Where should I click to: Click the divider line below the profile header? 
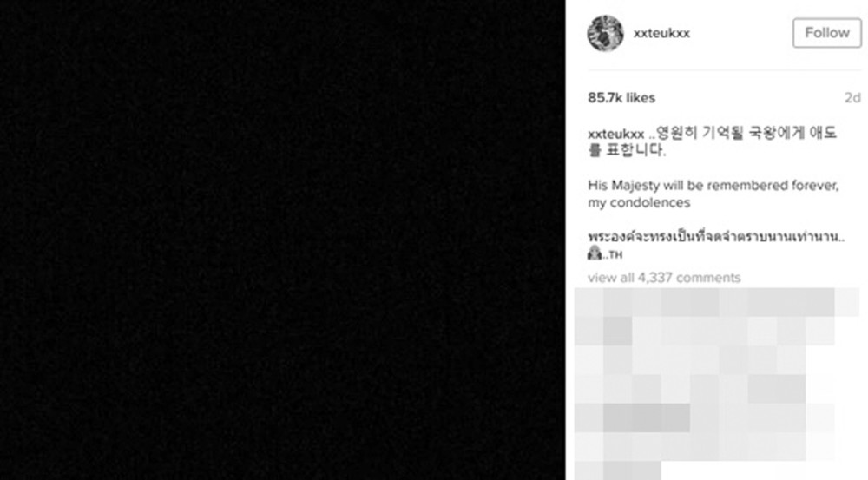click(724, 70)
